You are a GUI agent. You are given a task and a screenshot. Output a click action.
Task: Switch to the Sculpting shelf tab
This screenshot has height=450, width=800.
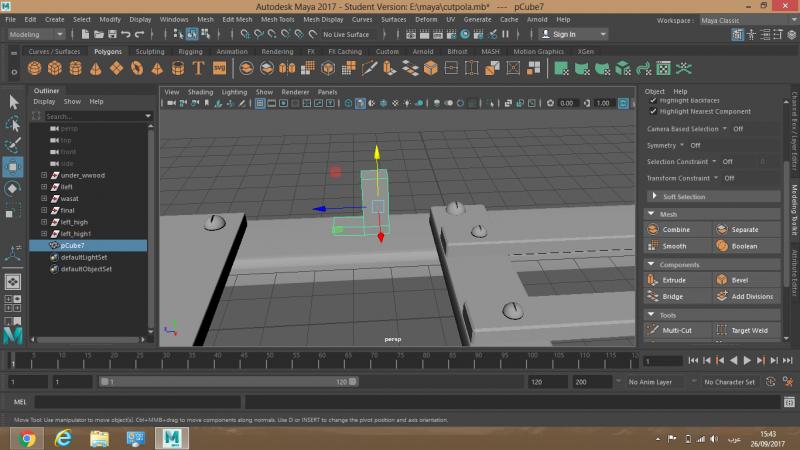pyautogui.click(x=150, y=52)
